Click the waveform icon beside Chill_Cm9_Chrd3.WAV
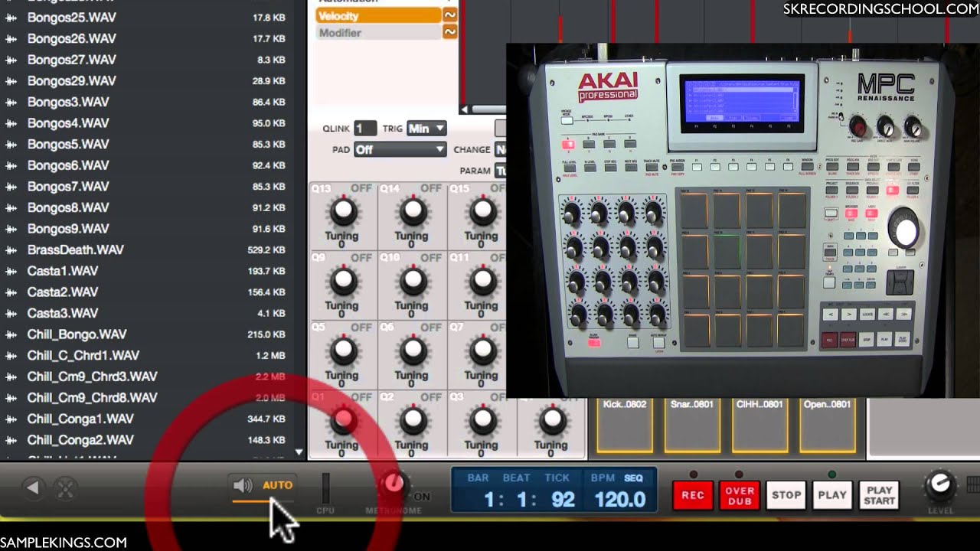 (x=11, y=377)
